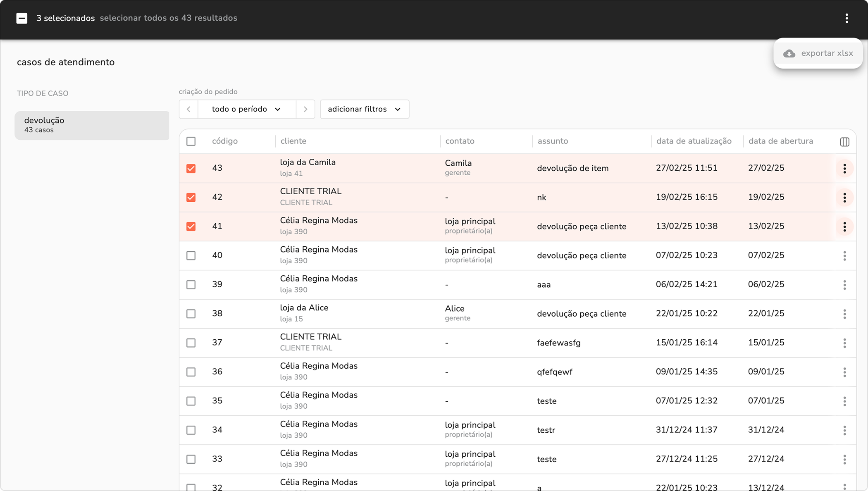This screenshot has width=868, height=491.
Task: Sort by 'data de atualização' column header
Action: 694,141
